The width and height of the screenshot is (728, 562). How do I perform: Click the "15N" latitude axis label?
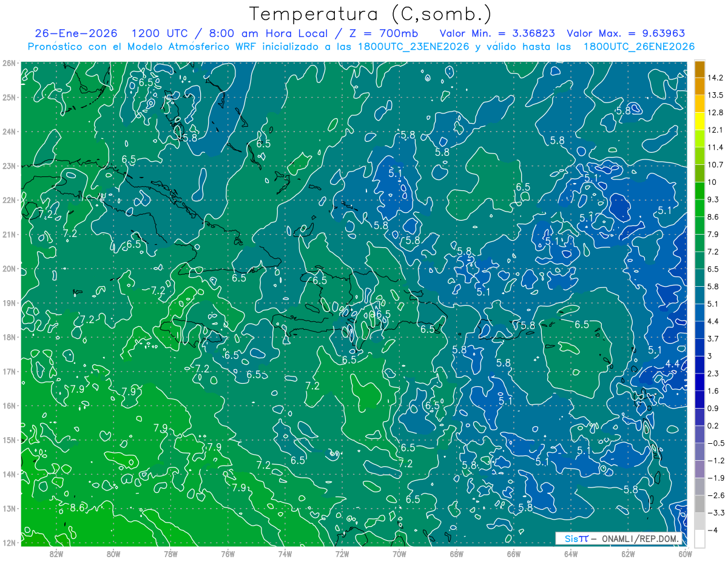9,440
